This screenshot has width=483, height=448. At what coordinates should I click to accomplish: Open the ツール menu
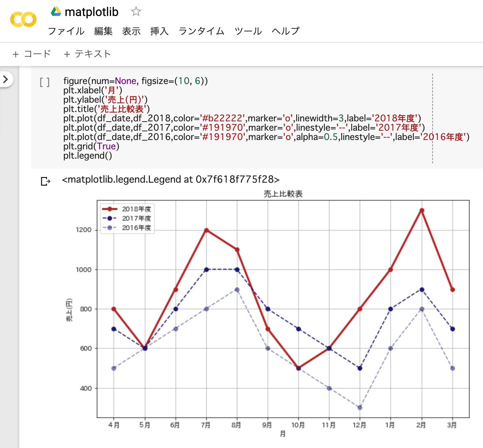pyautogui.click(x=248, y=31)
